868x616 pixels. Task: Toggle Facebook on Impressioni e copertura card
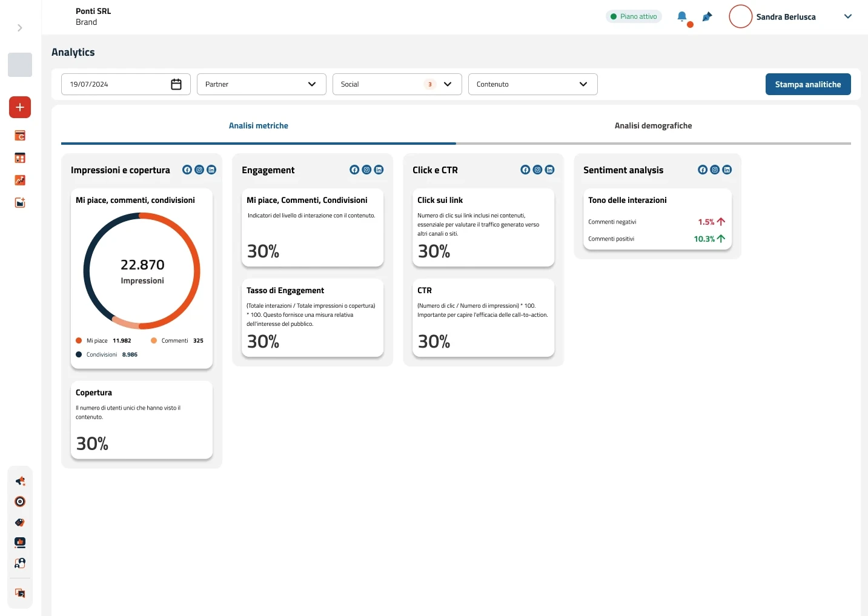(187, 170)
